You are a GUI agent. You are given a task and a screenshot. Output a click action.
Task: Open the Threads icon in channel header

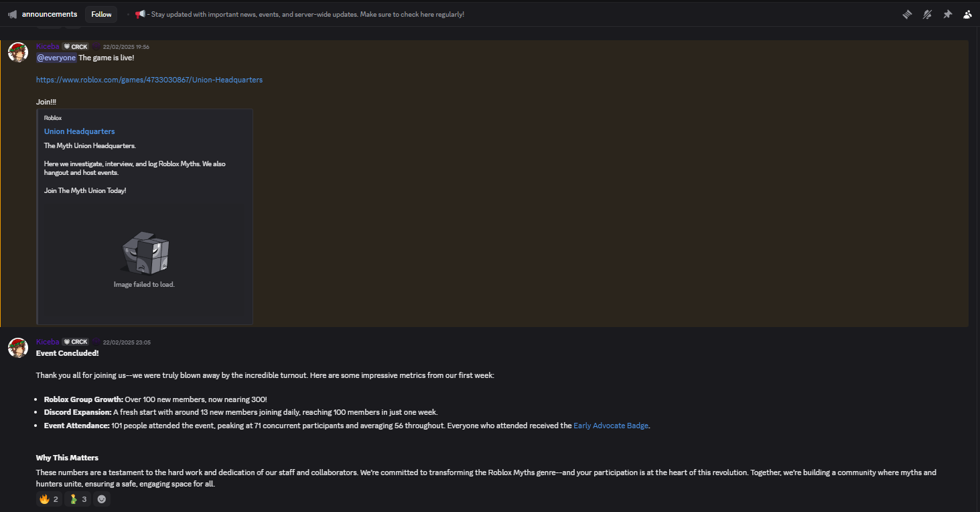pyautogui.click(x=907, y=14)
